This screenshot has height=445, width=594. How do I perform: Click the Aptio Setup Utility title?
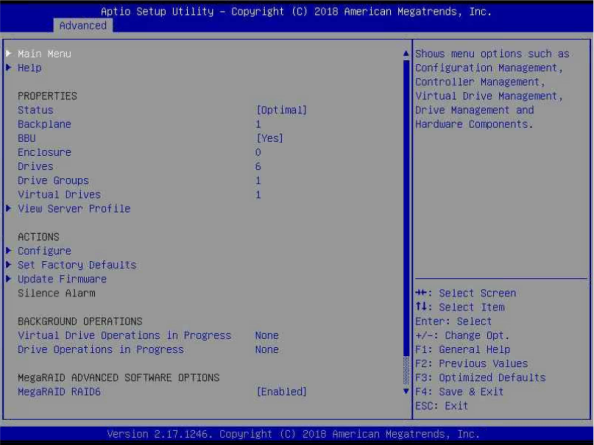[x=296, y=11]
